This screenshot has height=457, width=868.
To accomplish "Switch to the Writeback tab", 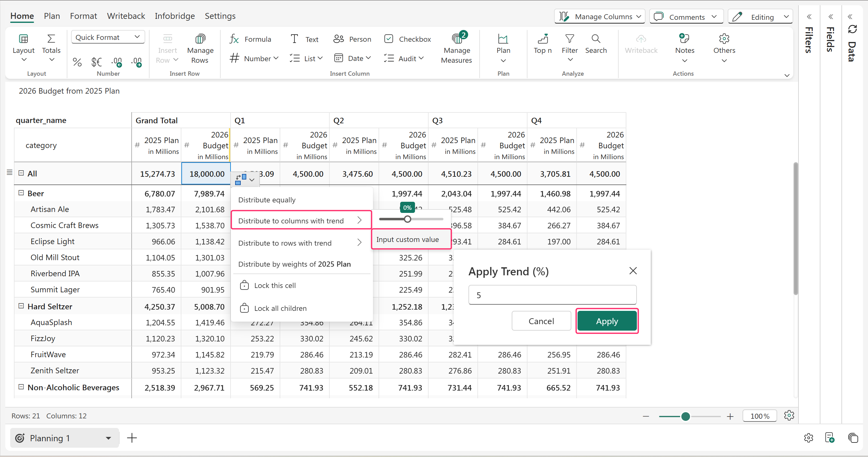I will tap(126, 16).
